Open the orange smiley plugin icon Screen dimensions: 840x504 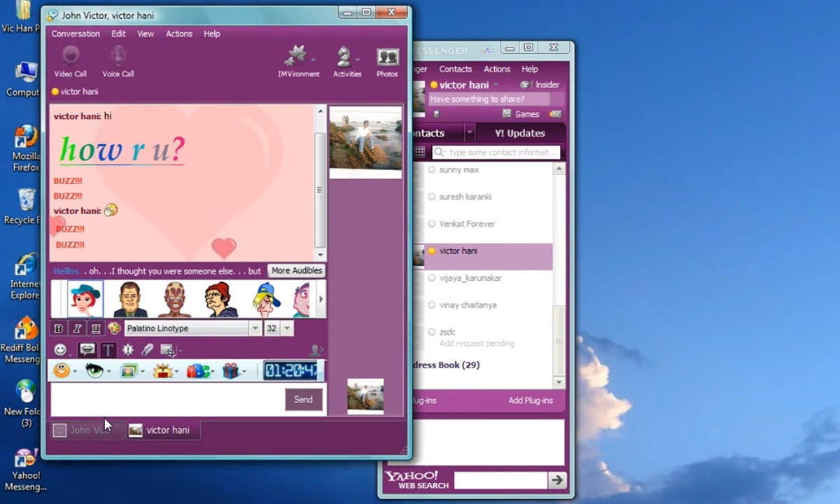tap(62, 371)
